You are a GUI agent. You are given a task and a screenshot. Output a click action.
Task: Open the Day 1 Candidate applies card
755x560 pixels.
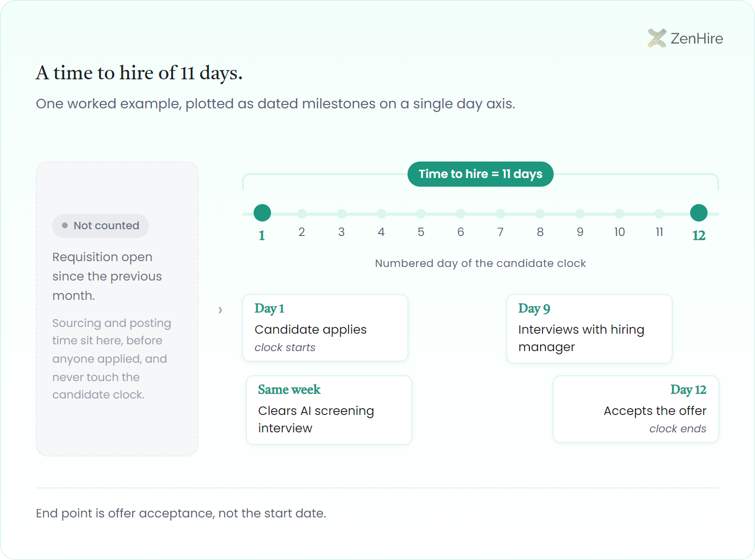325,328
